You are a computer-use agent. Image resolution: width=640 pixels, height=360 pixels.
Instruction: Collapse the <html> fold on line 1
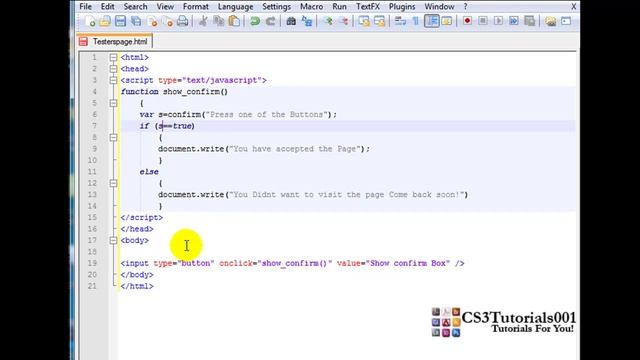pos(113,58)
